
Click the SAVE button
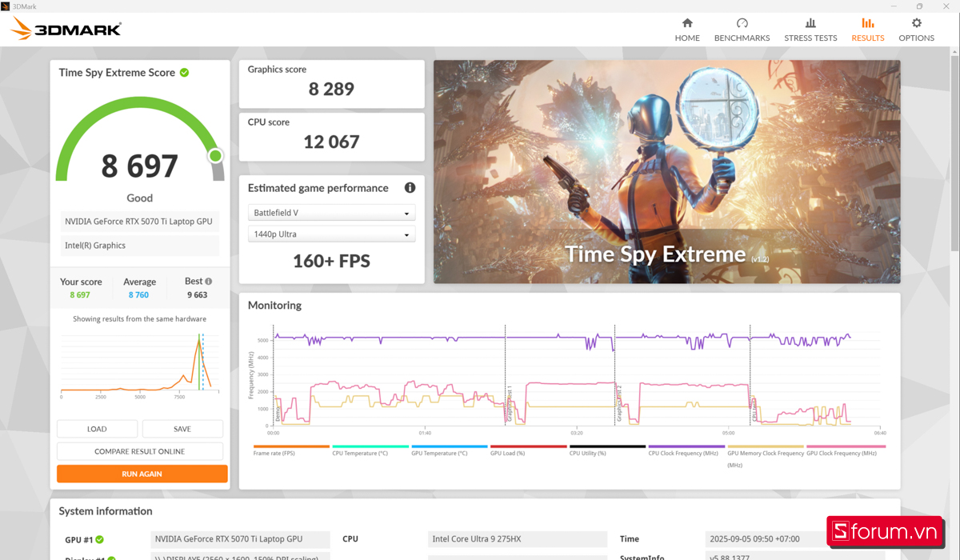point(182,429)
